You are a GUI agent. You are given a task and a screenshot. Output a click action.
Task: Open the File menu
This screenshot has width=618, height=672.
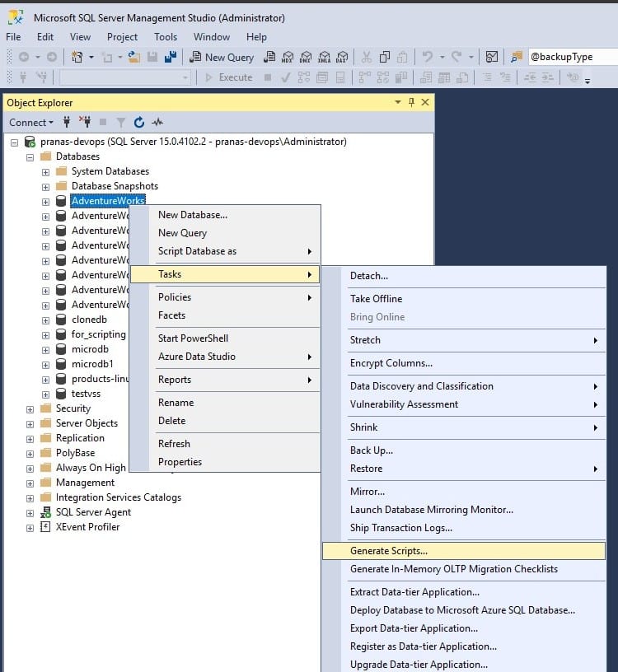[13, 37]
